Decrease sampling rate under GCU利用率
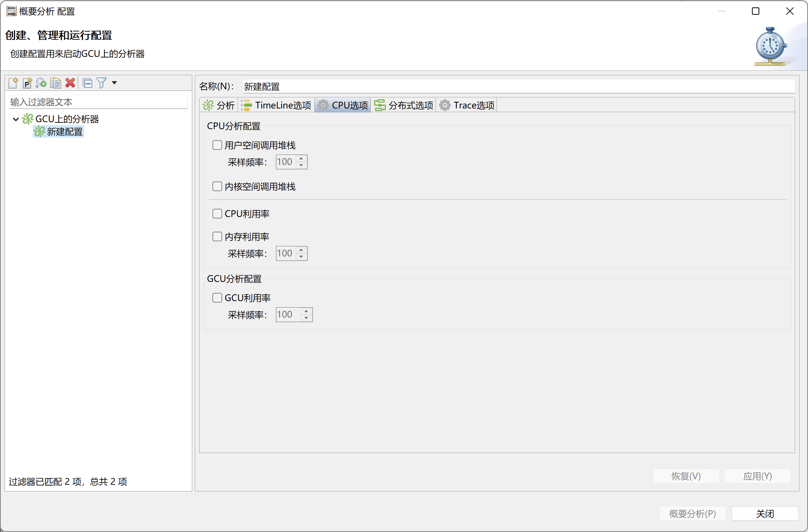This screenshot has width=808, height=532. pos(307,318)
